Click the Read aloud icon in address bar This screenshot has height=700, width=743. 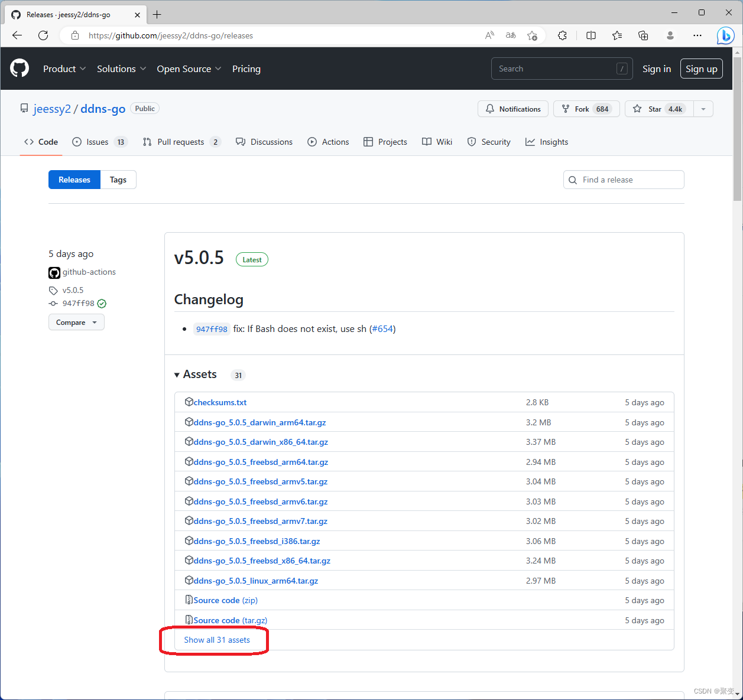click(489, 35)
